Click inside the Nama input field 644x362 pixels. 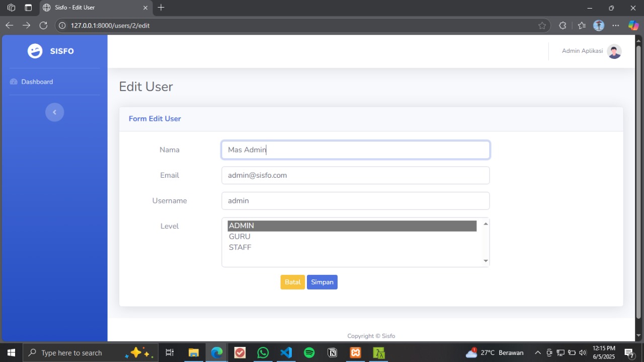click(355, 150)
